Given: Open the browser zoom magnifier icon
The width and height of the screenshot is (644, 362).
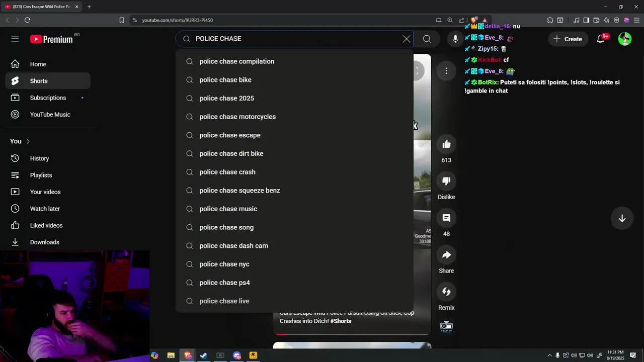Looking at the screenshot, I should click(x=450, y=20).
